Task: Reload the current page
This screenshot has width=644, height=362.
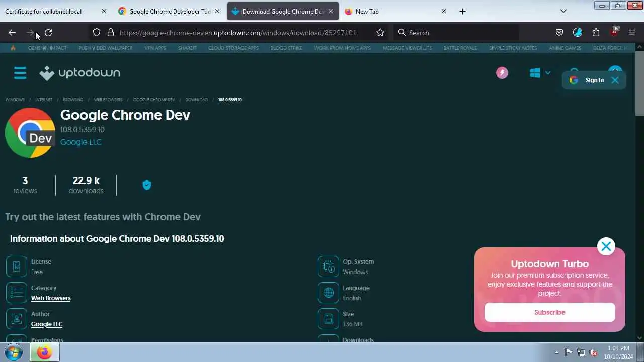Action: pyautogui.click(x=48, y=33)
